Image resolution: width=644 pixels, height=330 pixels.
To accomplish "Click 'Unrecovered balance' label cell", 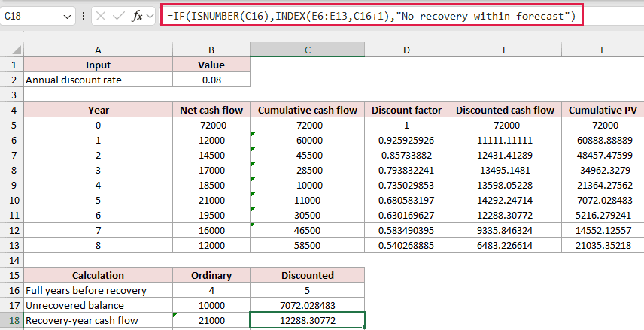I will [98, 305].
